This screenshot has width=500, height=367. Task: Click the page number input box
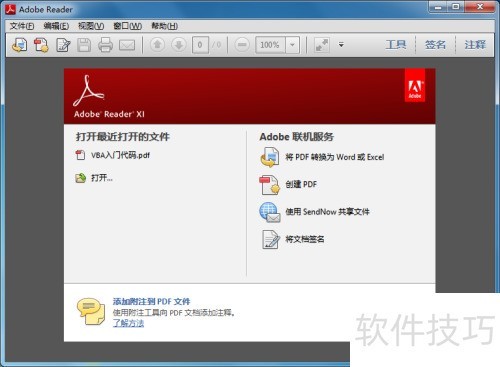(200, 45)
